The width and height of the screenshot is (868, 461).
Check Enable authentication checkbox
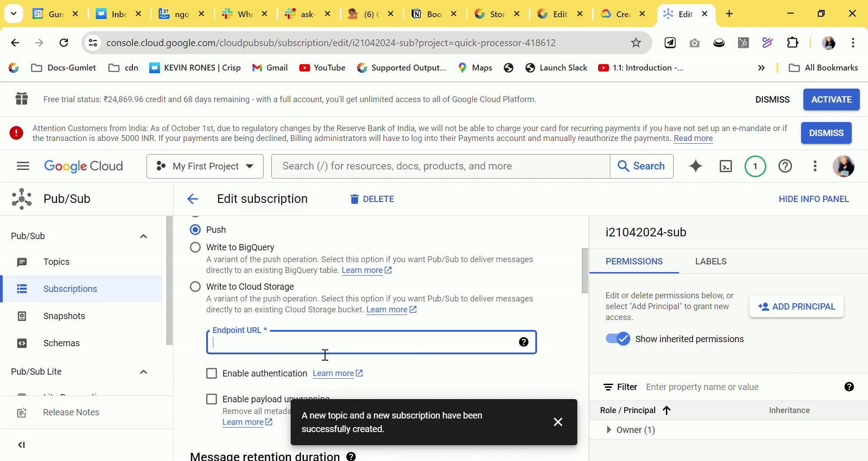[212, 373]
